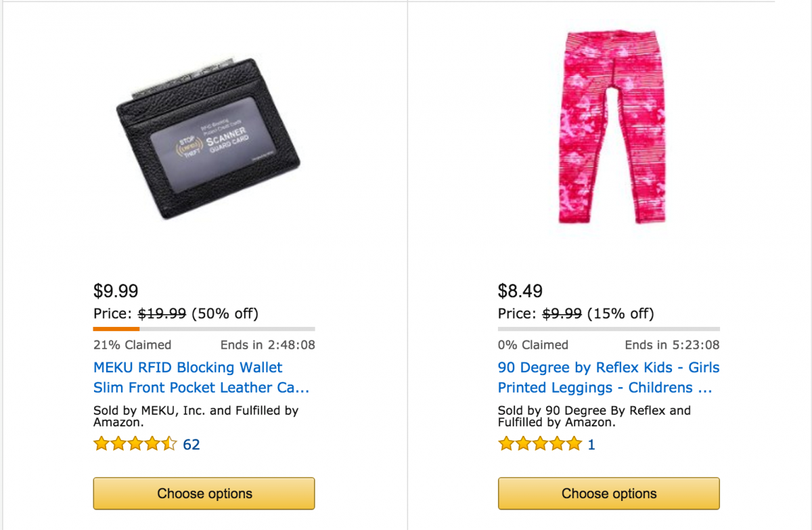Click the wallet deal's 21% claimed progress bar
Screen dimensions: 812x530
point(204,329)
